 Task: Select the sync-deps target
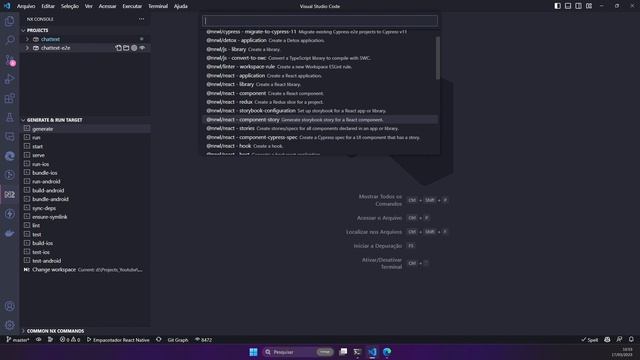tap(85, 208)
